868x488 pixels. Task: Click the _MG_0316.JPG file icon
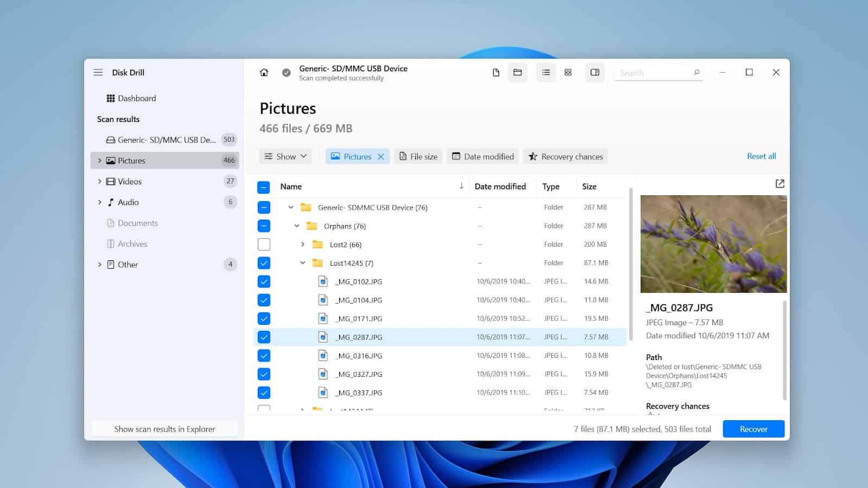(323, 356)
